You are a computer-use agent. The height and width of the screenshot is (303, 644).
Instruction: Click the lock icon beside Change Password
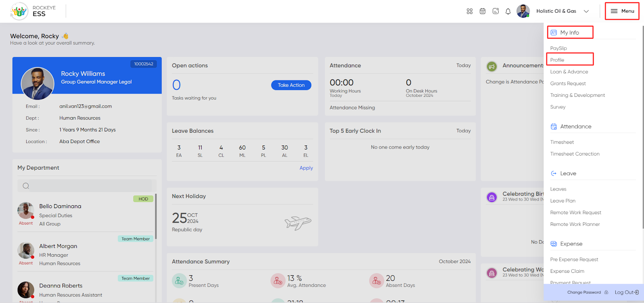(606, 293)
